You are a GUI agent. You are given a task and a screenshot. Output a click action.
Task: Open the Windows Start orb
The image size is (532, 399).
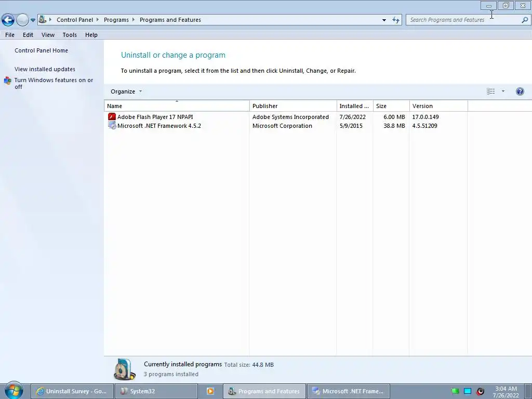click(14, 390)
